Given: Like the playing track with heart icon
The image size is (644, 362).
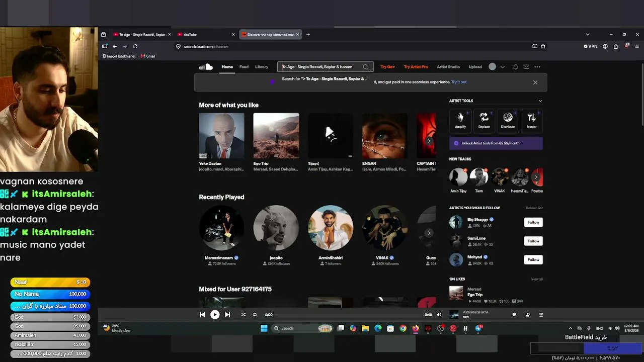Looking at the screenshot, I should point(514,315).
